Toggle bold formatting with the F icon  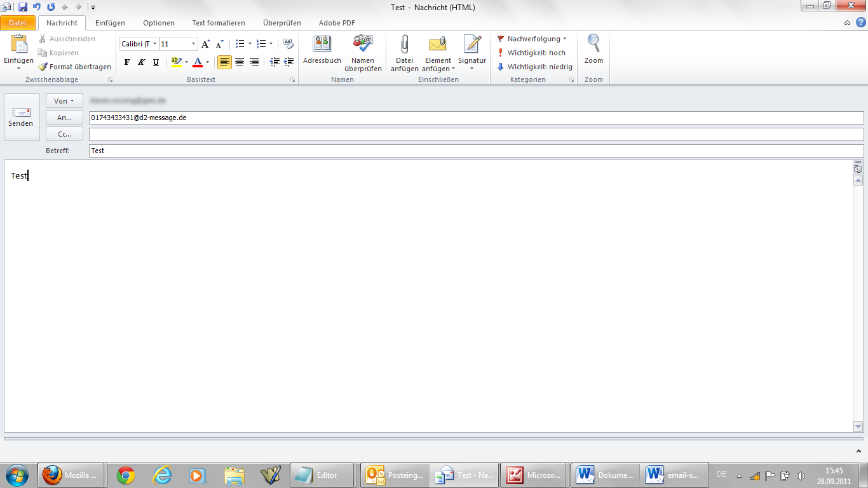click(126, 62)
